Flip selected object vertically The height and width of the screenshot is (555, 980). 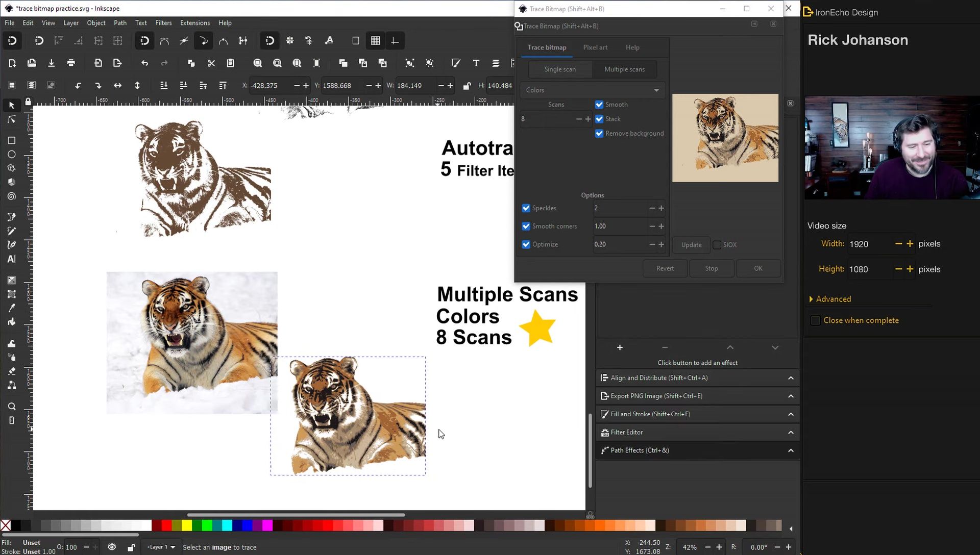tap(137, 86)
